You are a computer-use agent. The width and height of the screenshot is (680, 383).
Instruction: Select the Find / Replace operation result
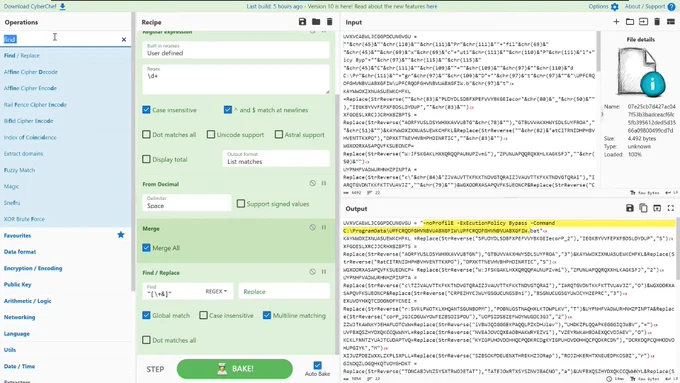65,56
